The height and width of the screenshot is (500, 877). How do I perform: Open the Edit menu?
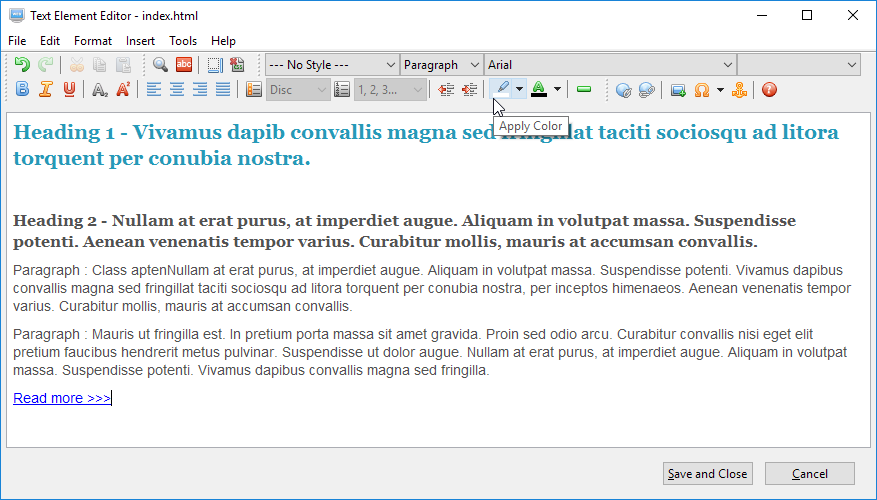pyautogui.click(x=50, y=41)
